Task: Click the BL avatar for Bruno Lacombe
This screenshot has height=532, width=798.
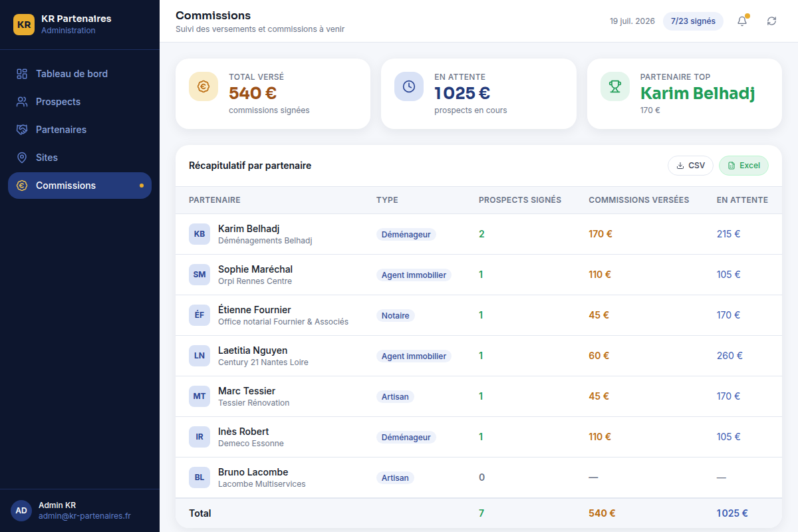Action: tap(199, 477)
